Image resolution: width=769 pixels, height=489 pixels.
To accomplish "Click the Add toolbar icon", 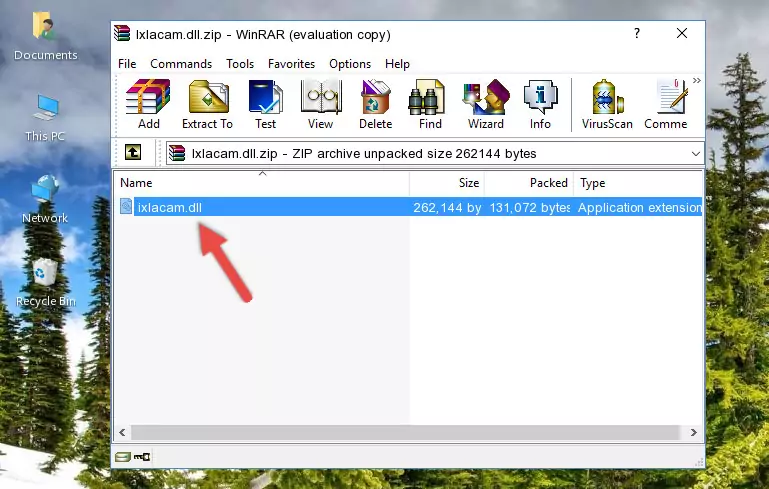I will [x=148, y=104].
